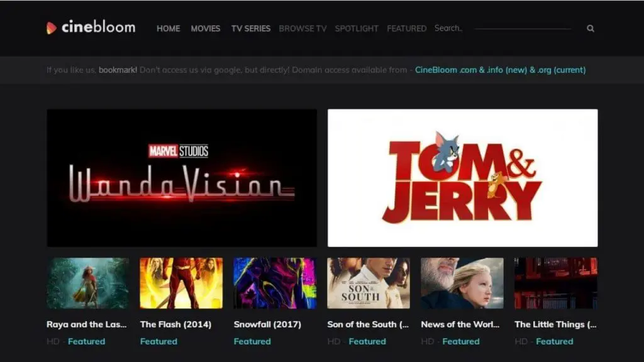The height and width of the screenshot is (362, 644).
Task: Go to the MOVIES section
Action: tap(206, 28)
